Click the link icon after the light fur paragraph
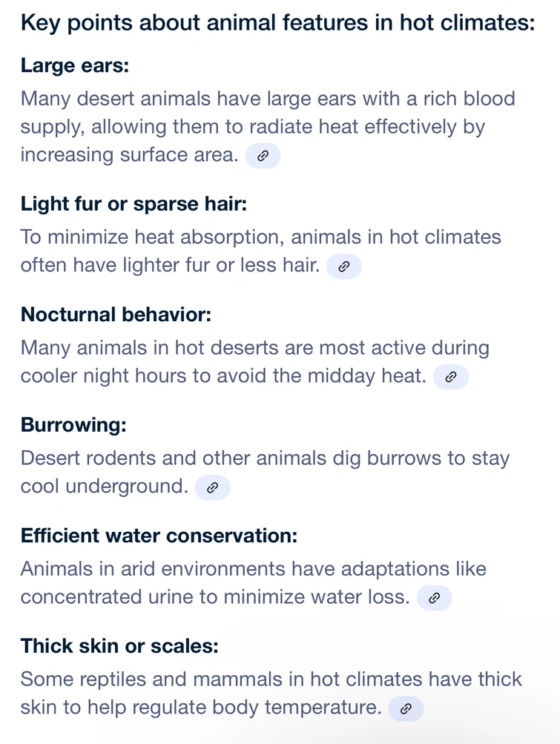The width and height of the screenshot is (560, 744). click(x=343, y=266)
